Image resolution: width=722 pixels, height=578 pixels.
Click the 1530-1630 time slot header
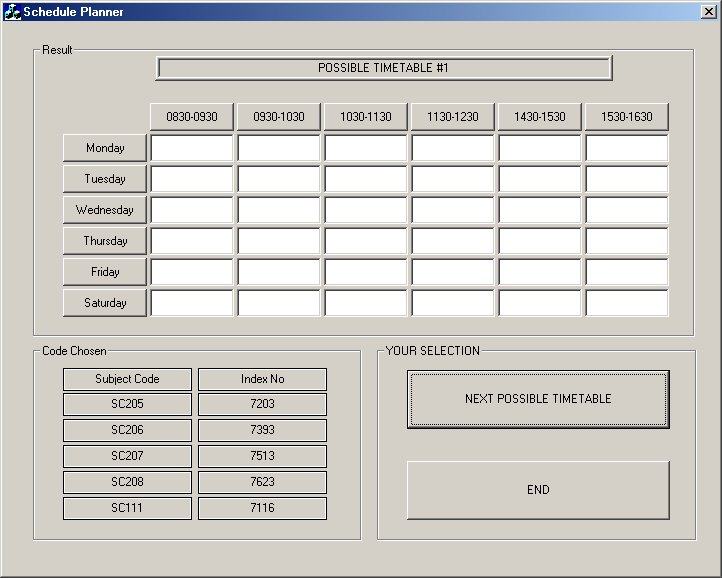click(x=627, y=117)
